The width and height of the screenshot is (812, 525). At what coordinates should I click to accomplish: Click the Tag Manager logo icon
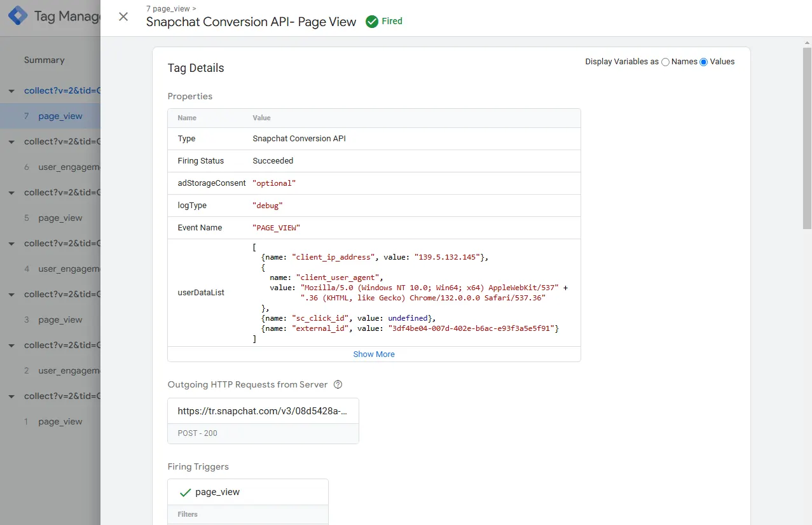tap(18, 16)
